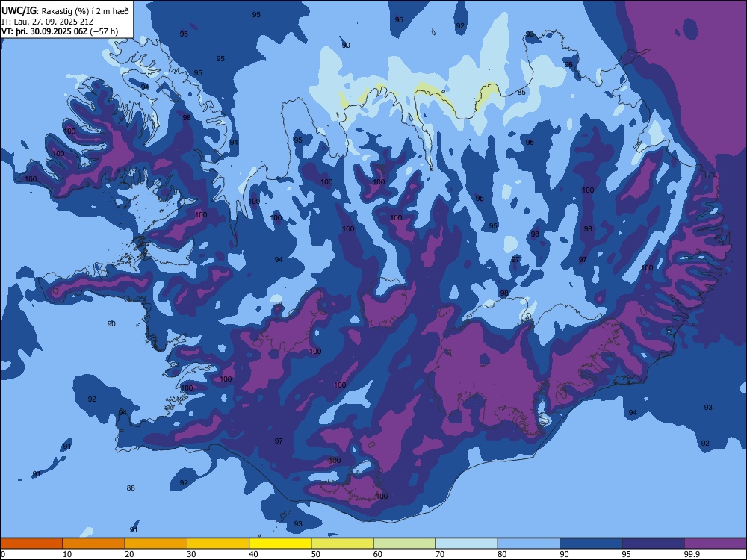Screen dimensions: 747x560
Task: Click the '88' humidity value over the sea
Action: 131,488
